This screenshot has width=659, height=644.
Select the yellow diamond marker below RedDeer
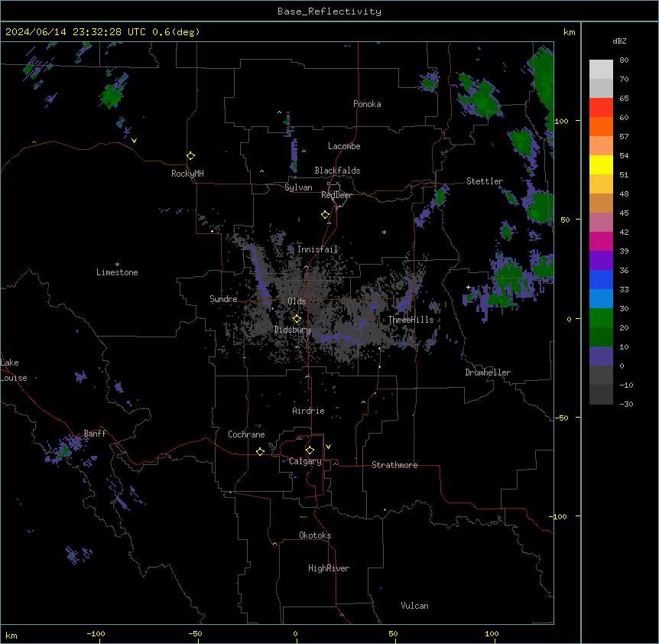click(326, 215)
